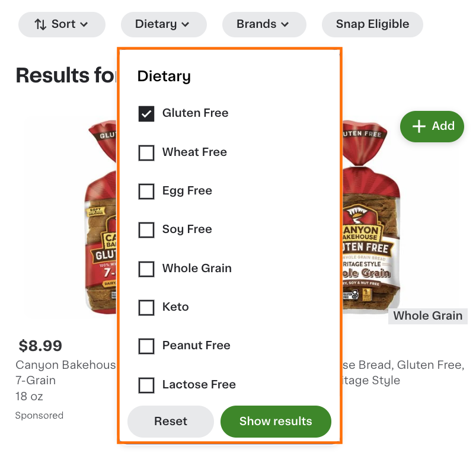Viewport: 476px width, 456px height.
Task: Tick the Egg Free checkbox
Action: point(146,191)
